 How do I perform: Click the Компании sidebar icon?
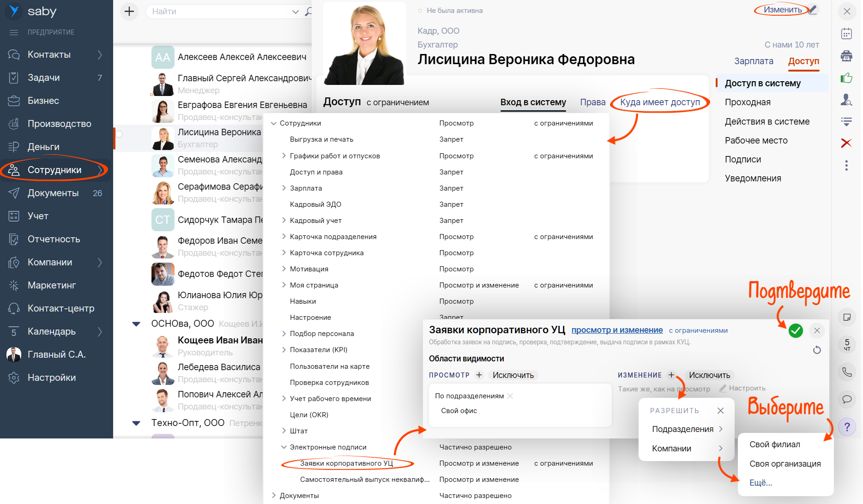[14, 262]
